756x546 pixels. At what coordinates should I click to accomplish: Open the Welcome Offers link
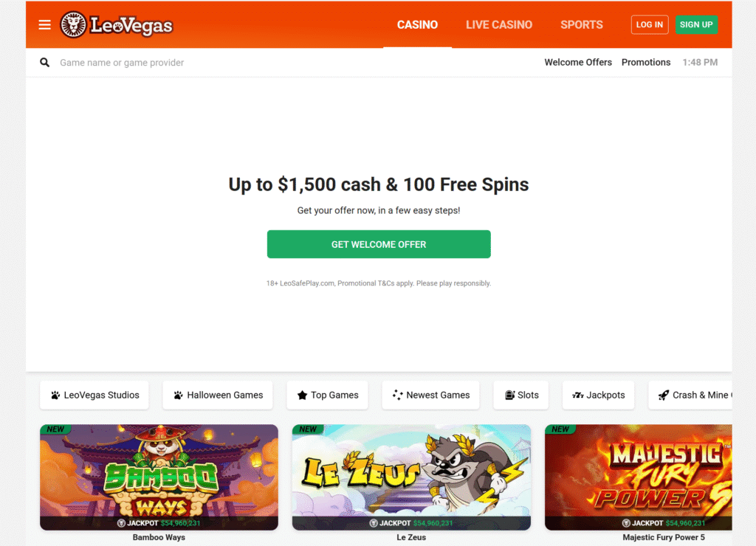578,62
